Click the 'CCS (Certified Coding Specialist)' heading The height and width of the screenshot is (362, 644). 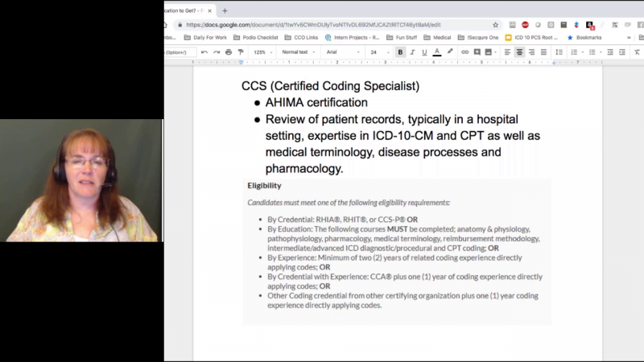point(330,86)
